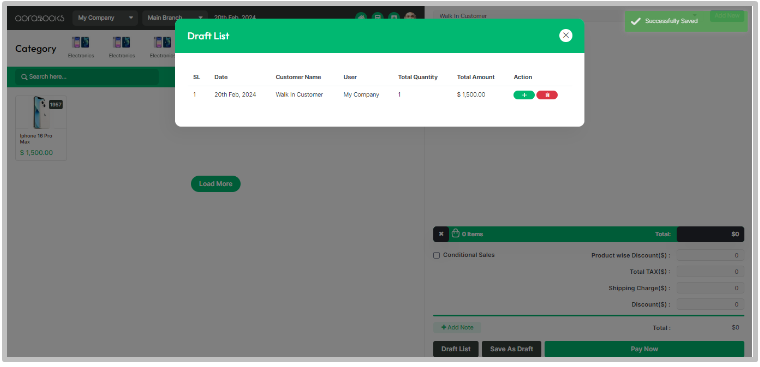Click the Product wise Discount field
The width and height of the screenshot is (760, 367).
[x=710, y=255]
